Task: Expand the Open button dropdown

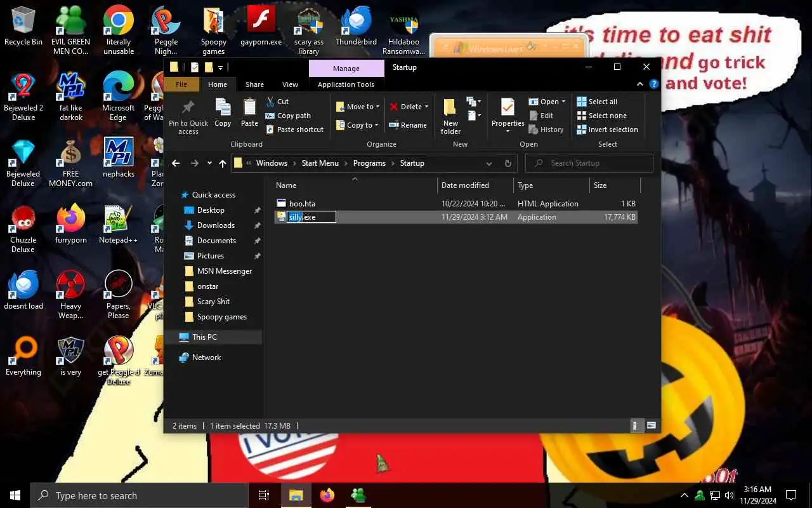Action: (x=563, y=102)
